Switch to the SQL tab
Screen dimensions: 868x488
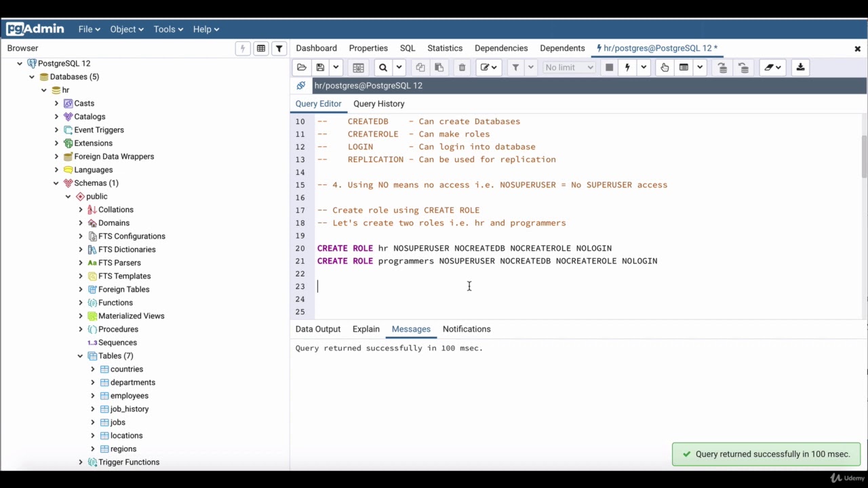tap(408, 48)
